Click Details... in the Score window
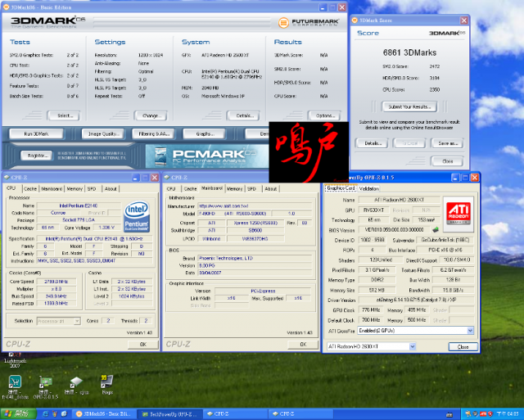Viewport: 524px width, 420px height. tap(371, 143)
